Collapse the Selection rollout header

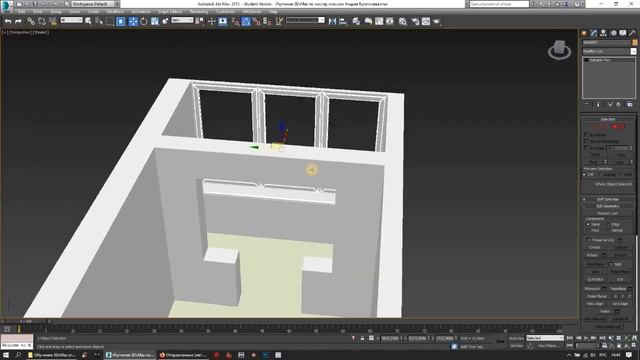(607, 119)
